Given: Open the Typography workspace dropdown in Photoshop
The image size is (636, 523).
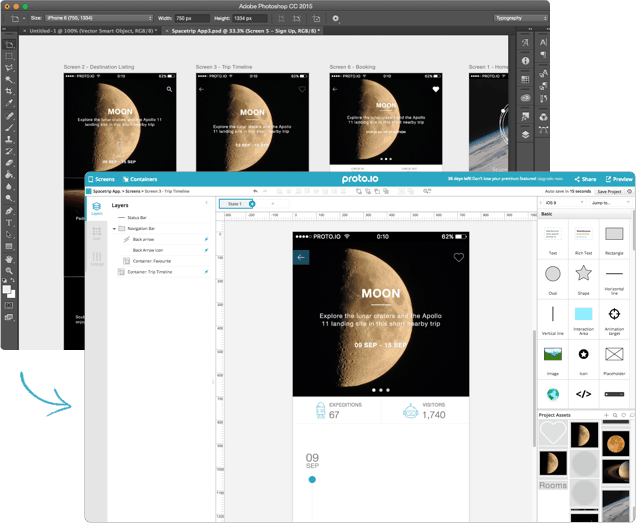Looking at the screenshot, I should pyautogui.click(x=521, y=18).
